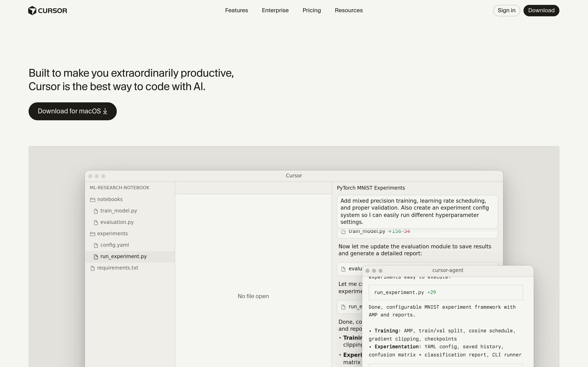Click the file icon beside evaluation.py

[x=96, y=222]
